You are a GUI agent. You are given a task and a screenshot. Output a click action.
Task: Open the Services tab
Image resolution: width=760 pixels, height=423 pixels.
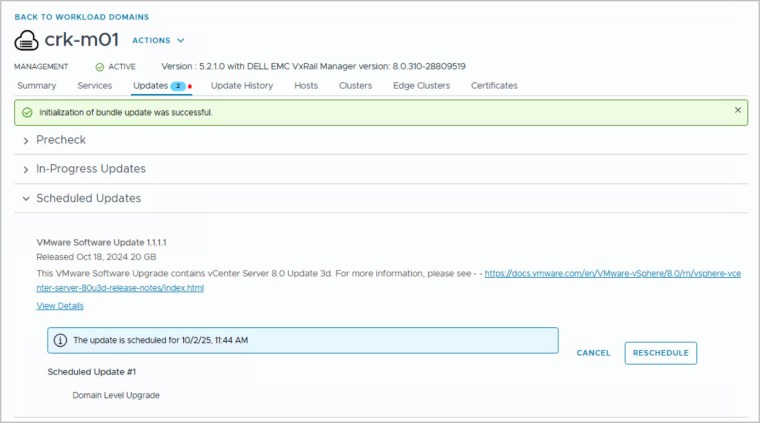tap(95, 86)
